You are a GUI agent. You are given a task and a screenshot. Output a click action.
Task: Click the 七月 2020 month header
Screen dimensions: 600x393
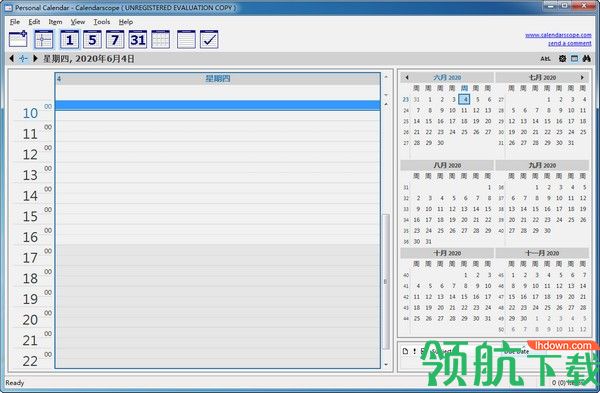click(542, 77)
